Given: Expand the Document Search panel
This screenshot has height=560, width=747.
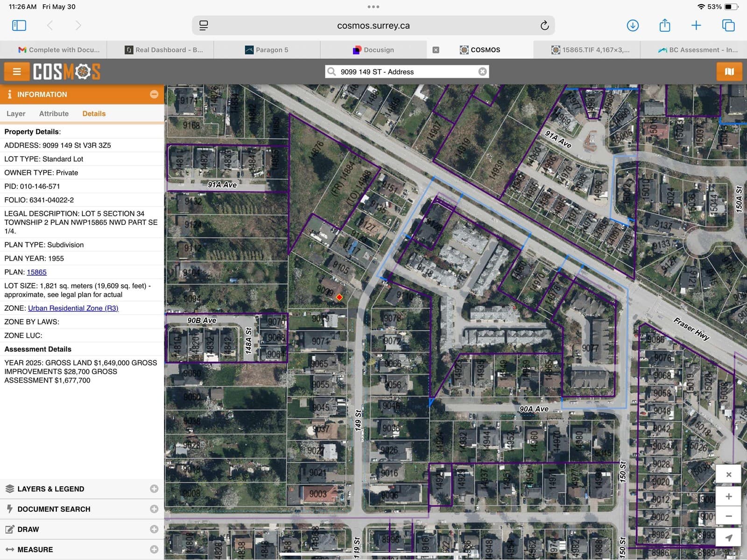Looking at the screenshot, I should 154,509.
